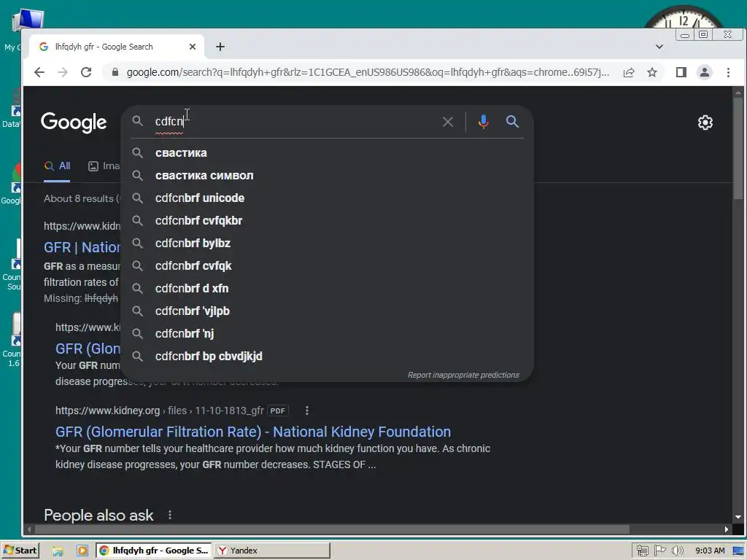Choose suggestion 'cdfcnbrf 'vjlpb'

[328, 311]
